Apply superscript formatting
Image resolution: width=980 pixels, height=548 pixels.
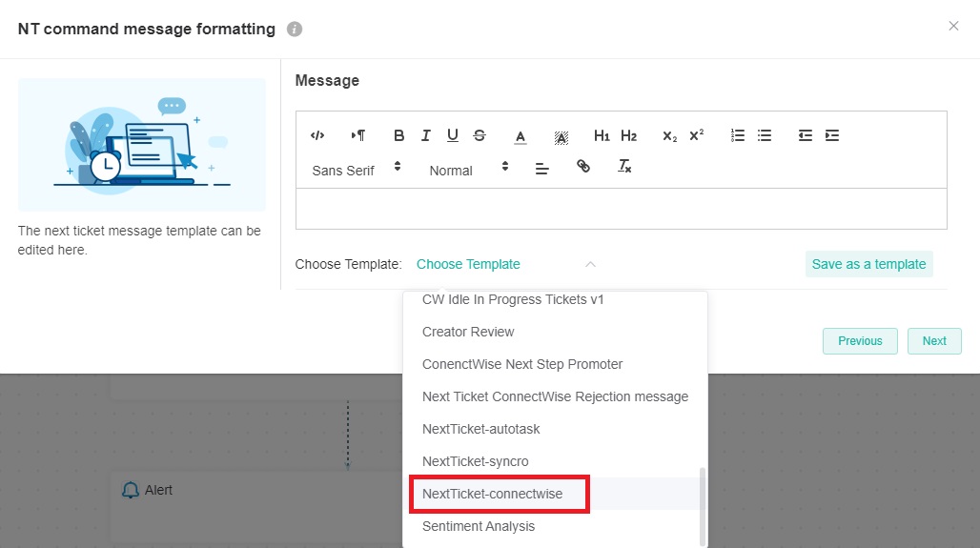697,135
